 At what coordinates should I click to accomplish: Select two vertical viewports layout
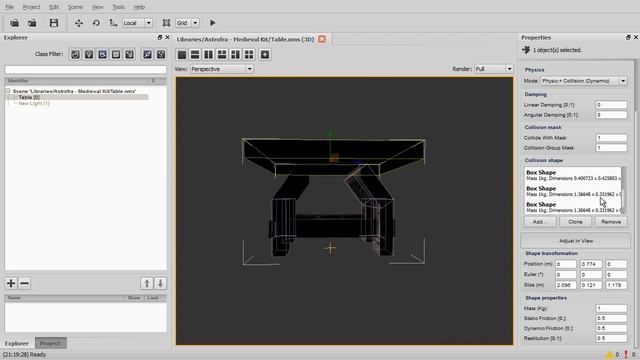click(209, 54)
